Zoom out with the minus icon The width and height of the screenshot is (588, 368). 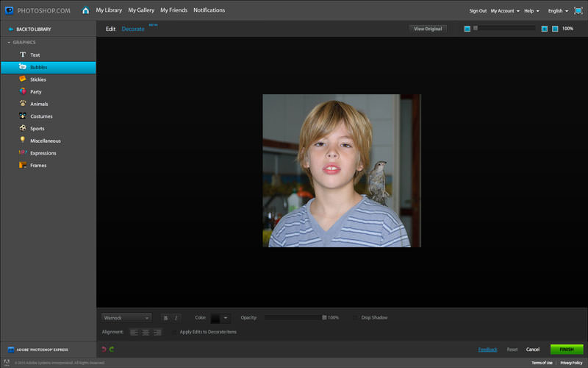[467, 29]
